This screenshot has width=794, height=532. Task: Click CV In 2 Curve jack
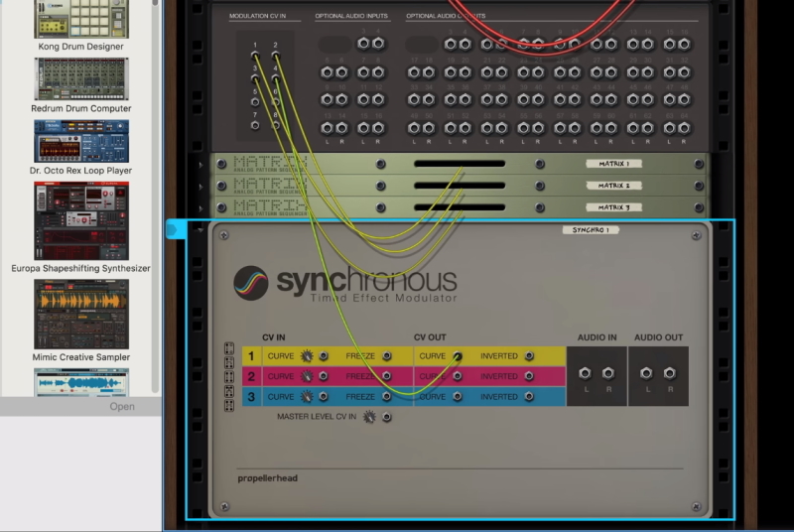(x=324, y=376)
